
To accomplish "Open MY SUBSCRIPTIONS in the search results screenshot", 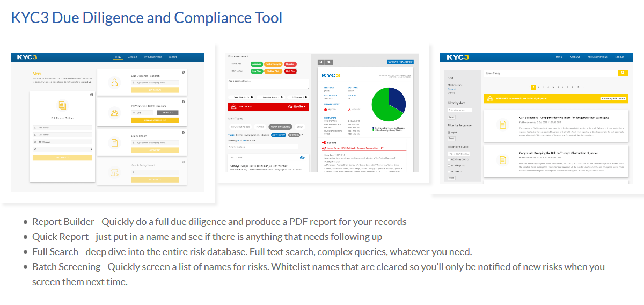I will (597, 57).
